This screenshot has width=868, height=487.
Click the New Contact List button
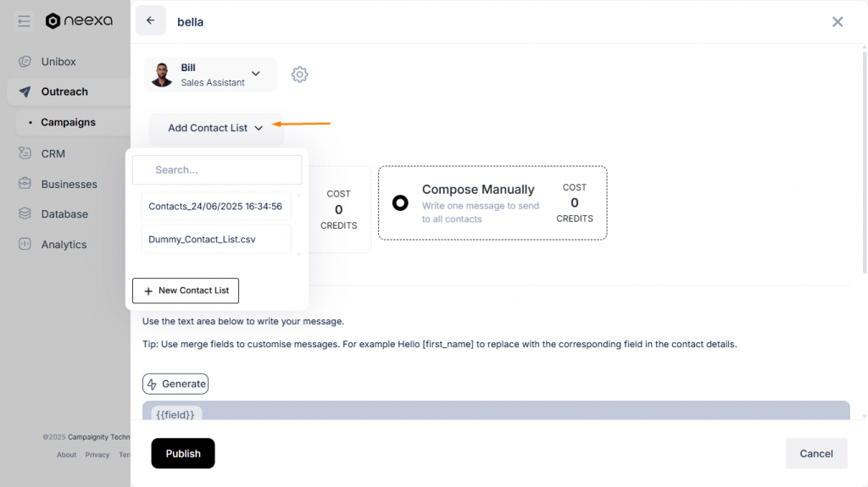point(186,291)
